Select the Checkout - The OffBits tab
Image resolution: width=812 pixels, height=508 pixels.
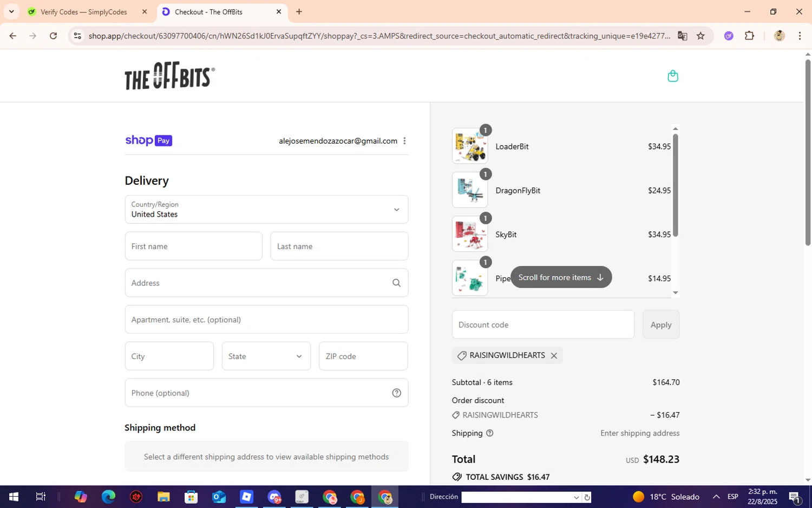(208, 11)
